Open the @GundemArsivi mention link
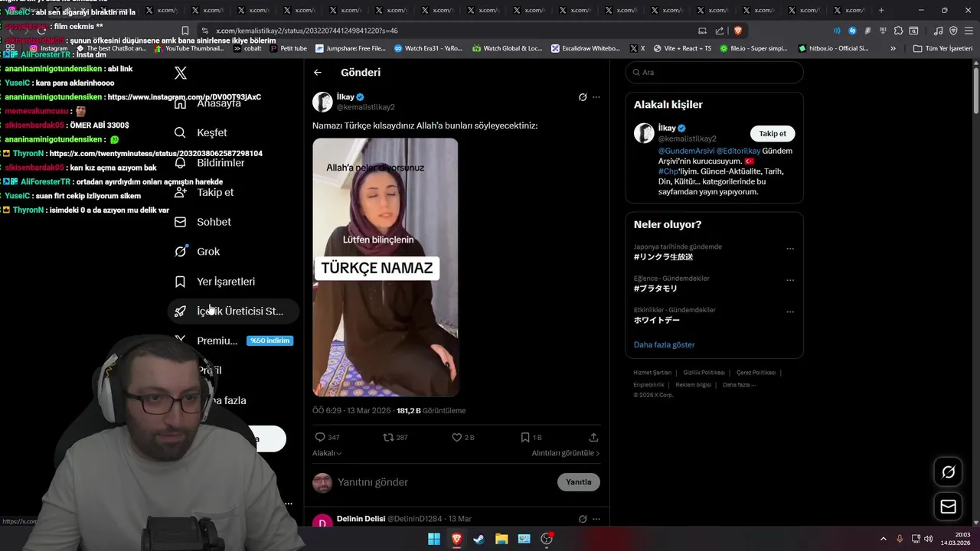This screenshot has height=551, width=980. tap(686, 151)
